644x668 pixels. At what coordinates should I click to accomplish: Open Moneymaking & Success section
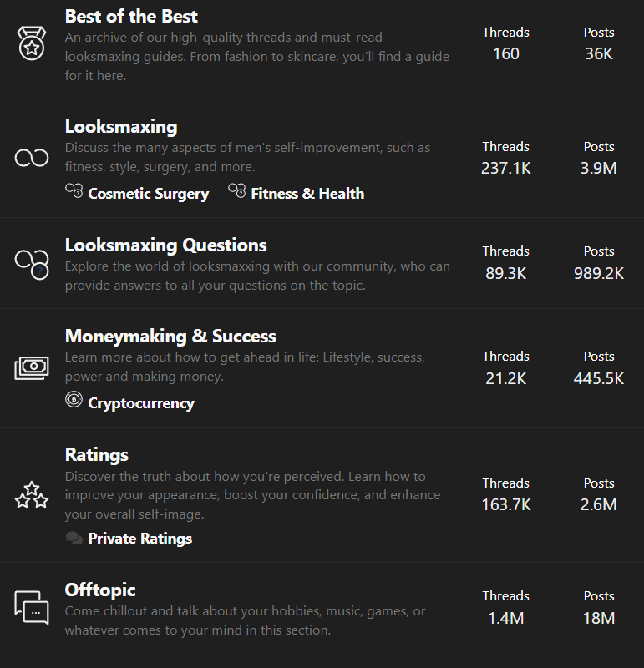click(x=170, y=336)
